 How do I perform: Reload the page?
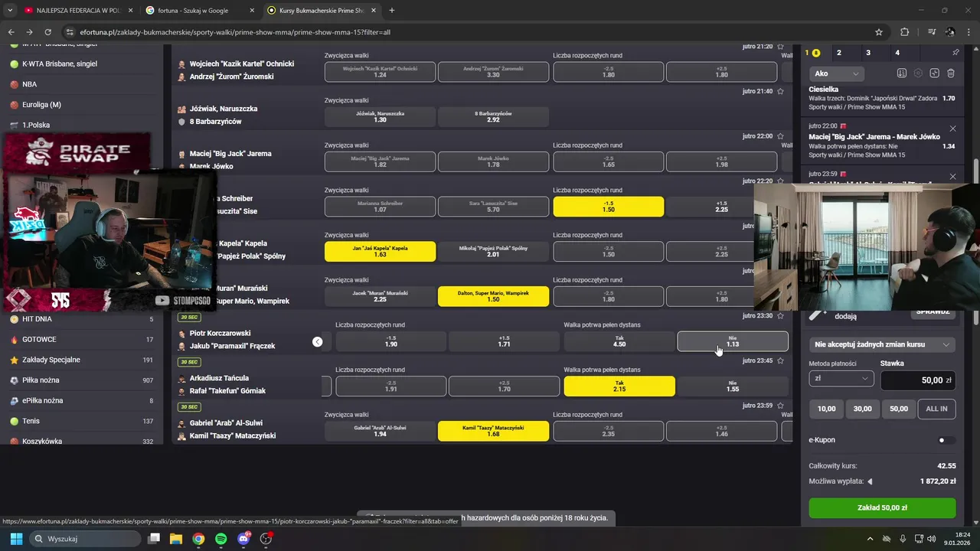(x=48, y=32)
